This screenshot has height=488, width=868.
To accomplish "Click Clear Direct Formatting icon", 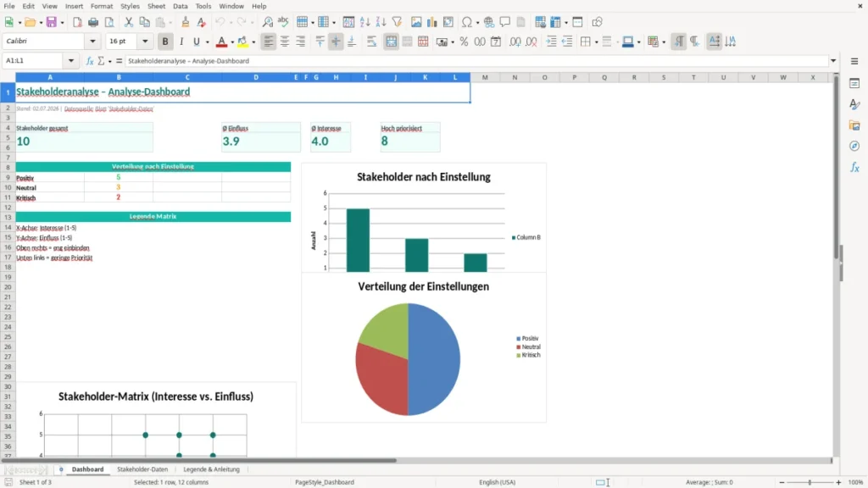I will 202,22.
